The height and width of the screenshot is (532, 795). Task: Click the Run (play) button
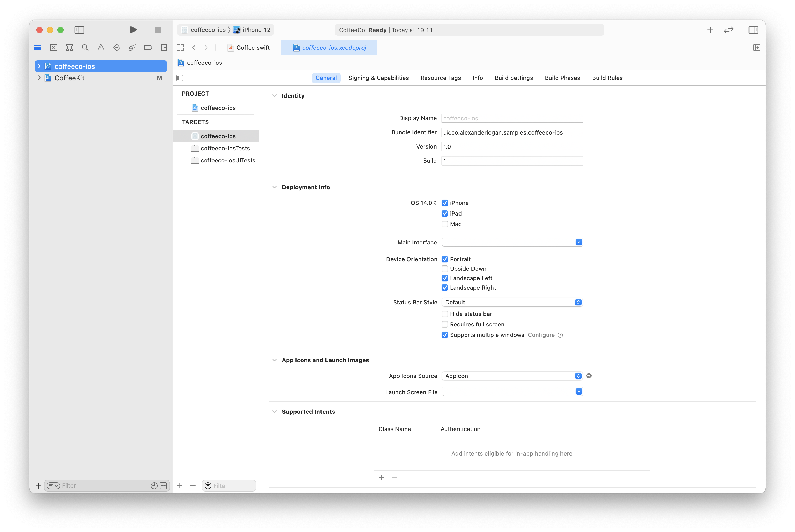tap(133, 30)
